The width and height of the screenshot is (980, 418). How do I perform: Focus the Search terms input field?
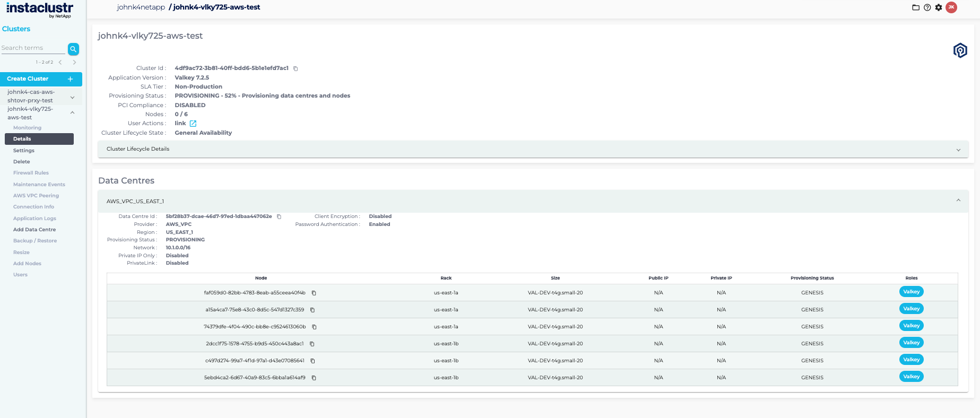pos(33,48)
